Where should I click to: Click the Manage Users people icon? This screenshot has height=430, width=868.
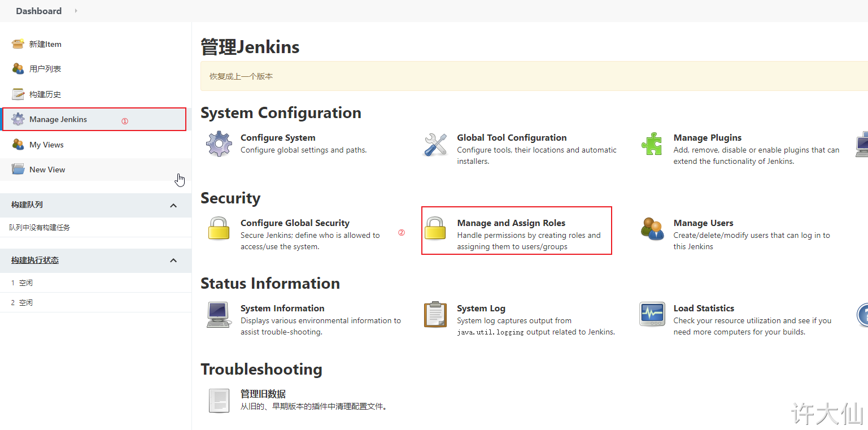(652, 229)
